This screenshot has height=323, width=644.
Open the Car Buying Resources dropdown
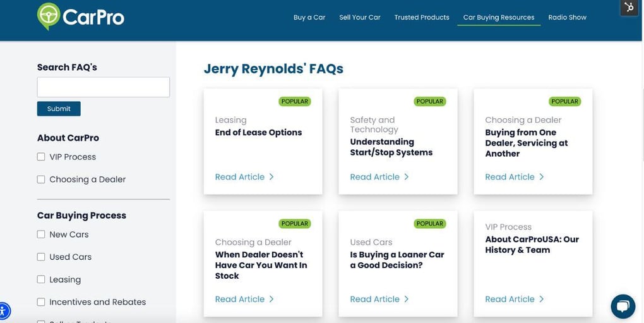pos(499,18)
